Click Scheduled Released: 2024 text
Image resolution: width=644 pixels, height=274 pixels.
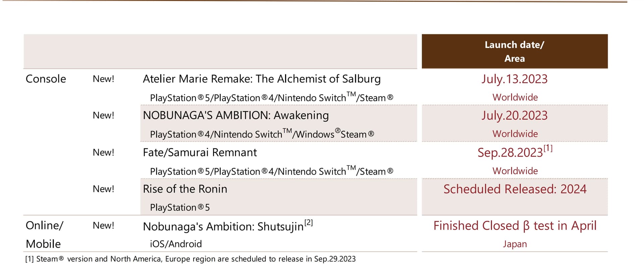515,189
